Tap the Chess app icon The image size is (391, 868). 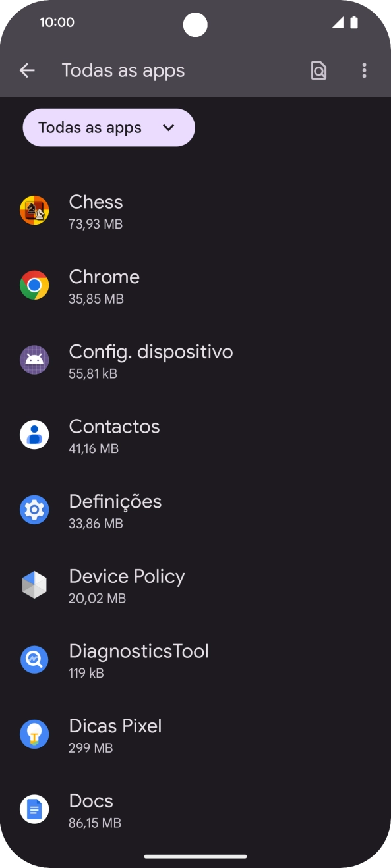[34, 211]
